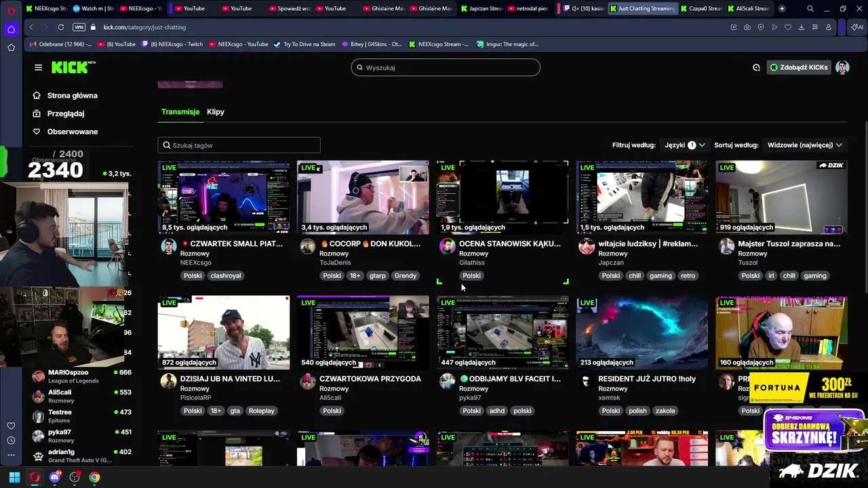The width and height of the screenshot is (868, 488).
Task: Open Opera sidebar bookmarks star
Action: [11, 47]
